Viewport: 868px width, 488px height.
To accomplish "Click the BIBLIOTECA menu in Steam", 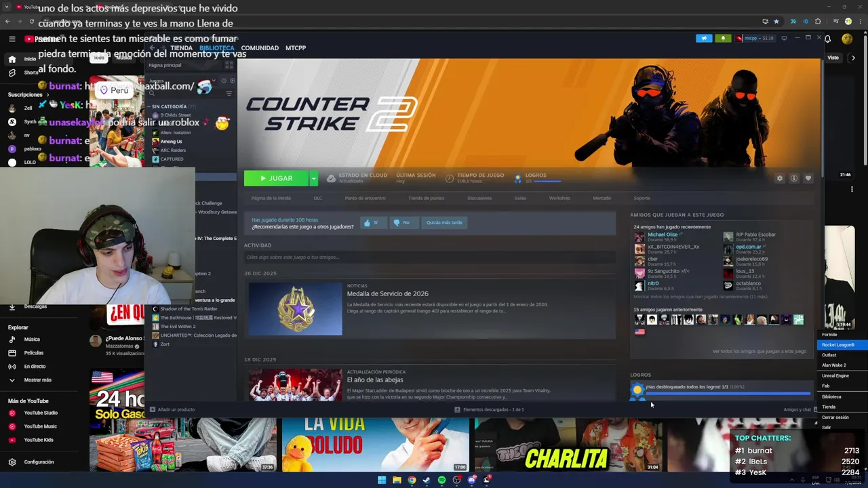I will click(x=217, y=48).
